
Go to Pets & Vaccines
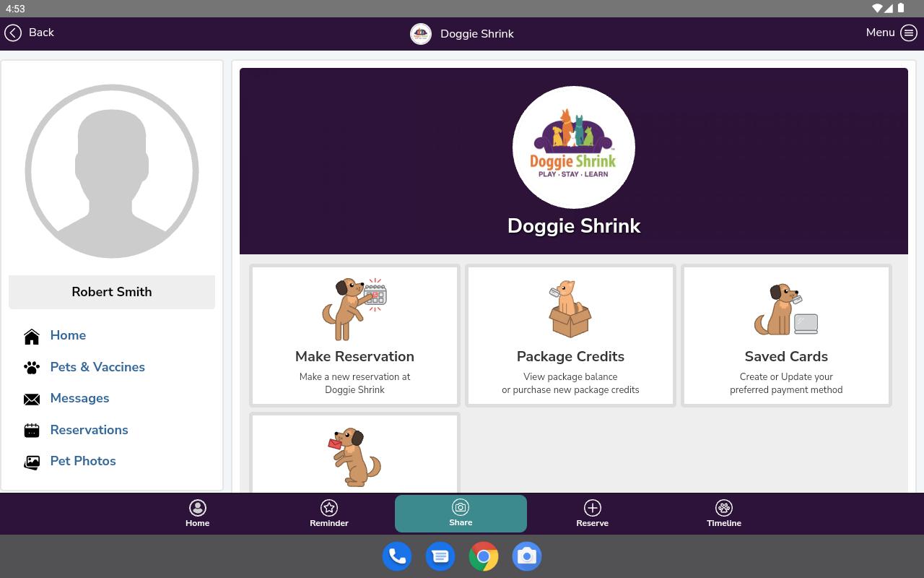click(97, 367)
